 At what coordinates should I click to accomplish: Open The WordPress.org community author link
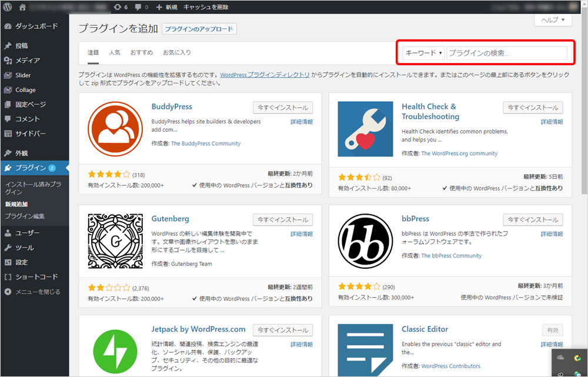[x=459, y=153]
